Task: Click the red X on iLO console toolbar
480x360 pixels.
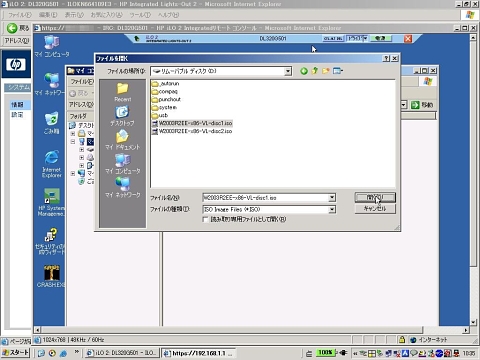Action: pyautogui.click(x=408, y=39)
